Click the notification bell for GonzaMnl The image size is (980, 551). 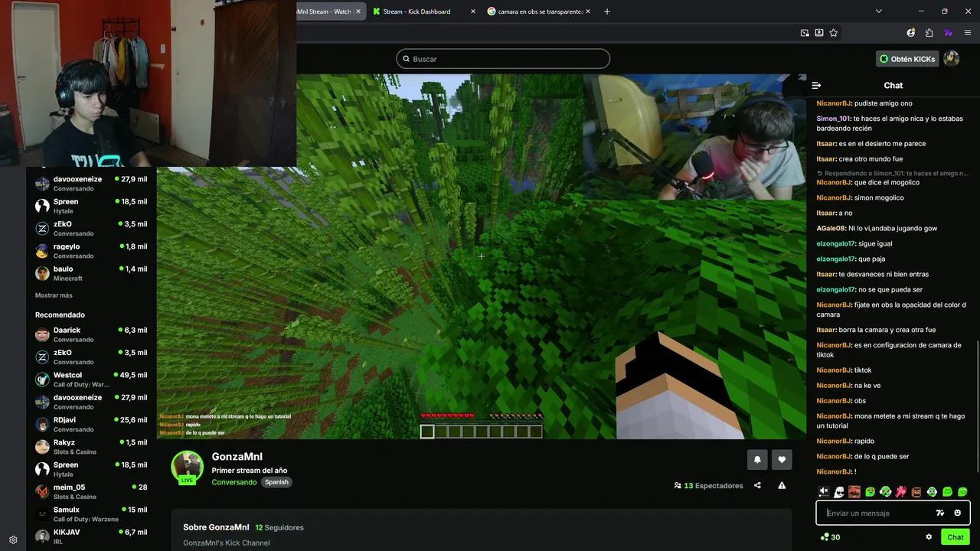757,459
